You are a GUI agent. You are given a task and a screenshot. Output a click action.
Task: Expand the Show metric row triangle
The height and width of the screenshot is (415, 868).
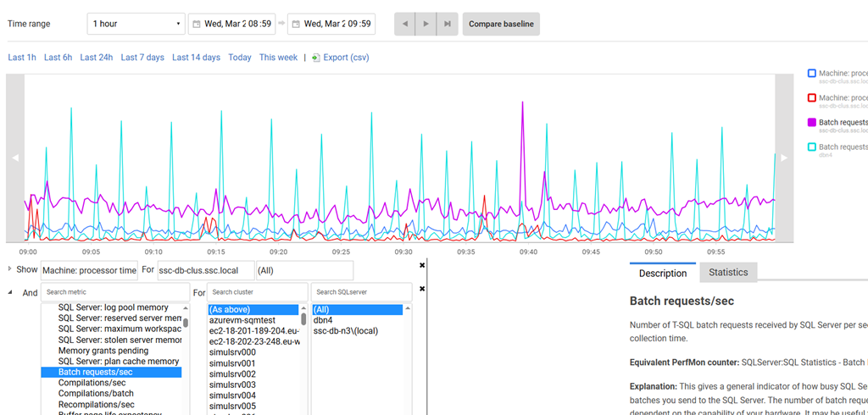[x=9, y=268]
